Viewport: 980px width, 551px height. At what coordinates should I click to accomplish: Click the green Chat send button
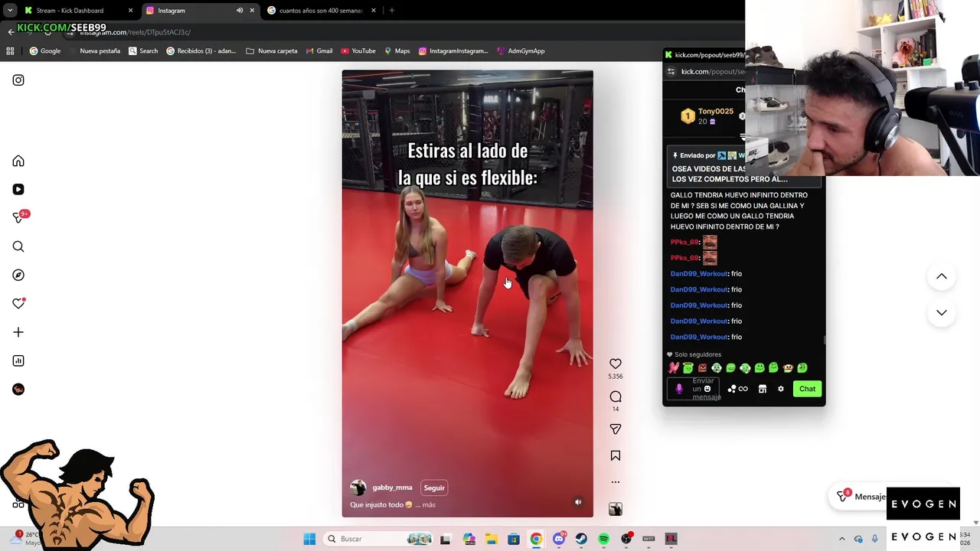[x=808, y=389]
